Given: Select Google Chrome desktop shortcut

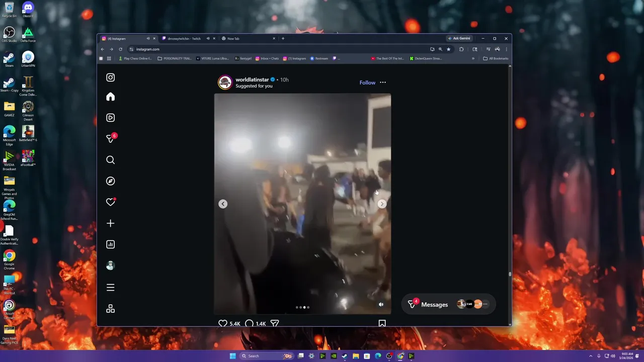Looking at the screenshot, I should tap(9, 259).
